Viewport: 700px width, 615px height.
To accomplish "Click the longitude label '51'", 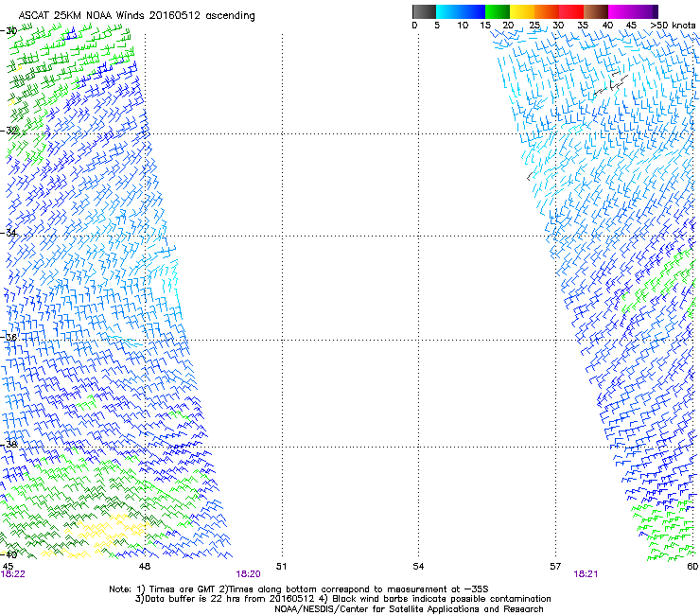I will click(x=281, y=567).
